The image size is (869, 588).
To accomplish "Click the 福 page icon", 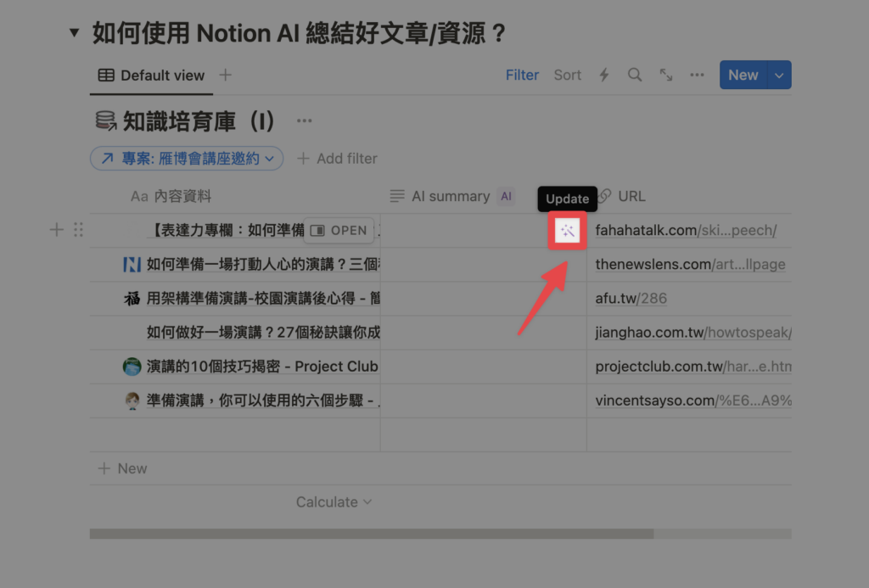I will point(132,299).
